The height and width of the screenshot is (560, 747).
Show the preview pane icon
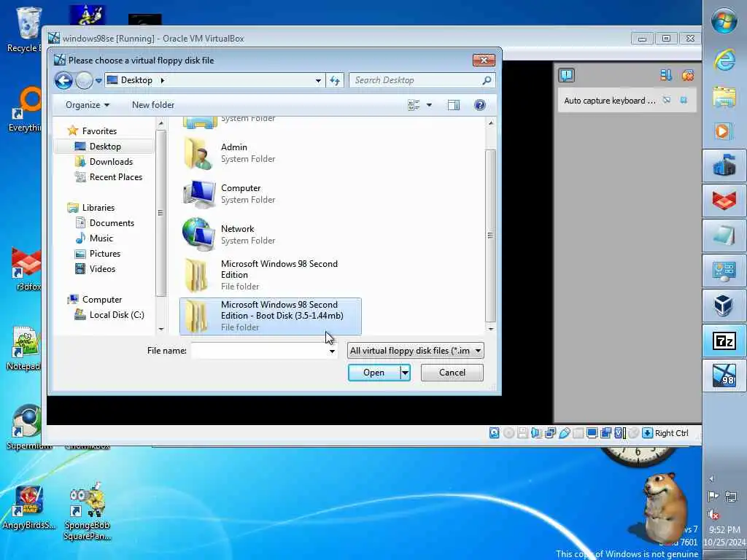[454, 105]
